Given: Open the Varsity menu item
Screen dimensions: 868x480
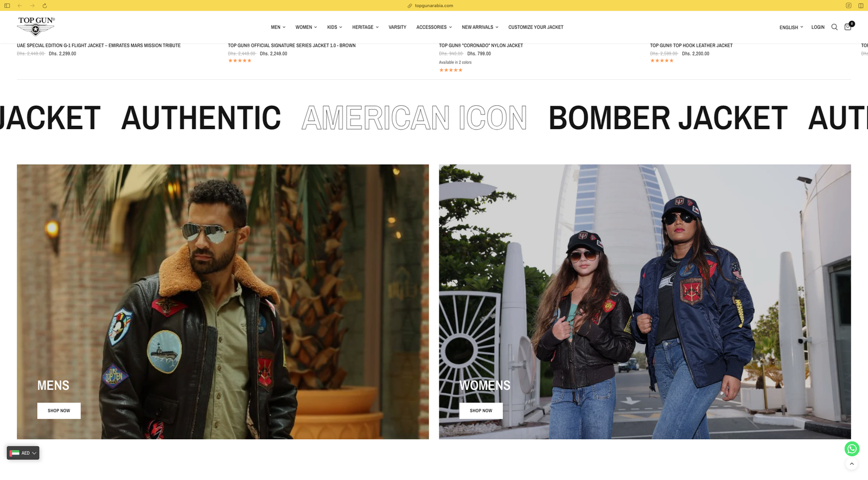Looking at the screenshot, I should 397,27.
